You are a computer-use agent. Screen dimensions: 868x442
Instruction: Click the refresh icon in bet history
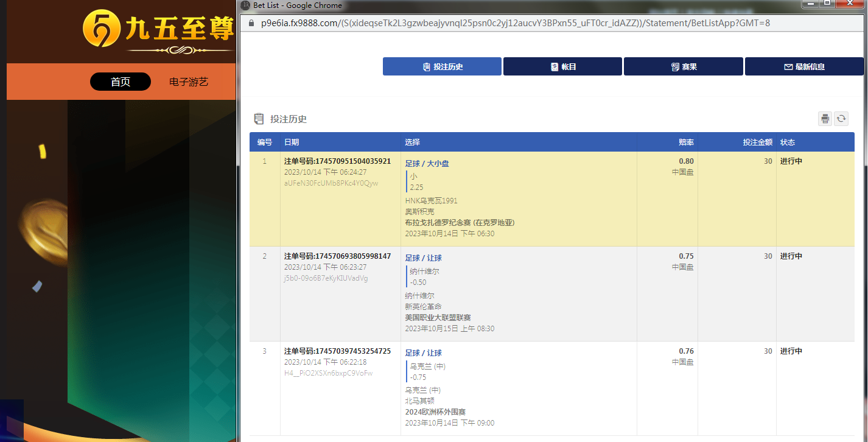pos(841,119)
